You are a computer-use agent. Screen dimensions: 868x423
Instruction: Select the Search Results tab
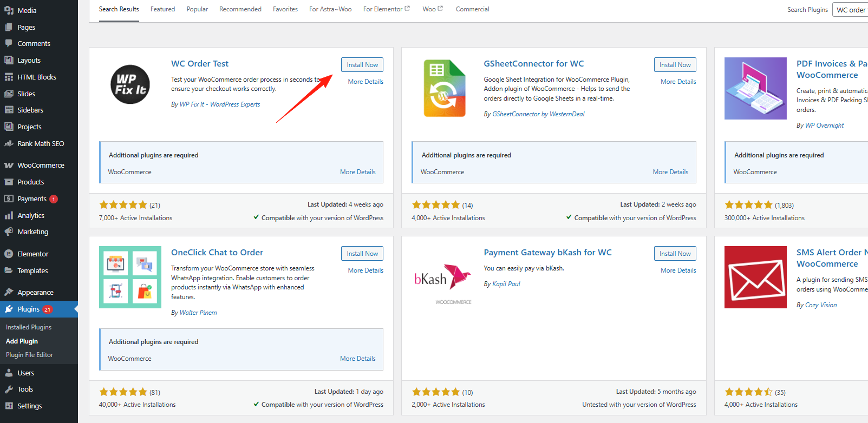[x=119, y=9]
